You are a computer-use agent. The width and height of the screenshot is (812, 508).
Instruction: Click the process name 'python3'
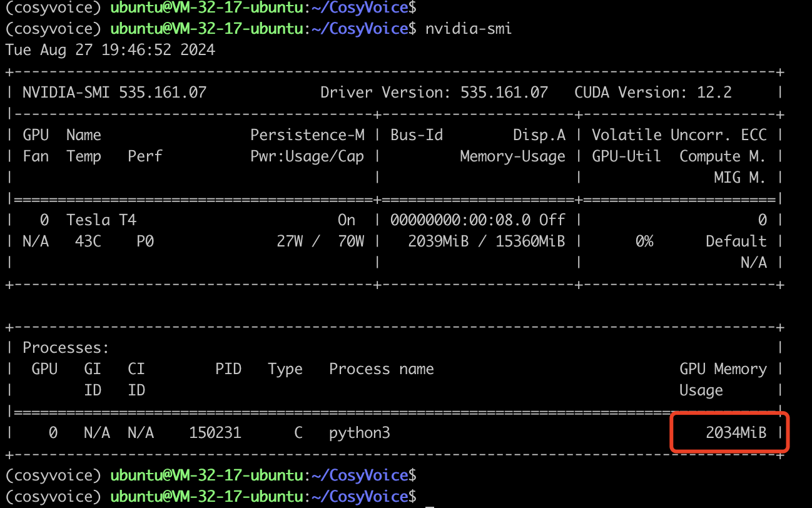(359, 433)
